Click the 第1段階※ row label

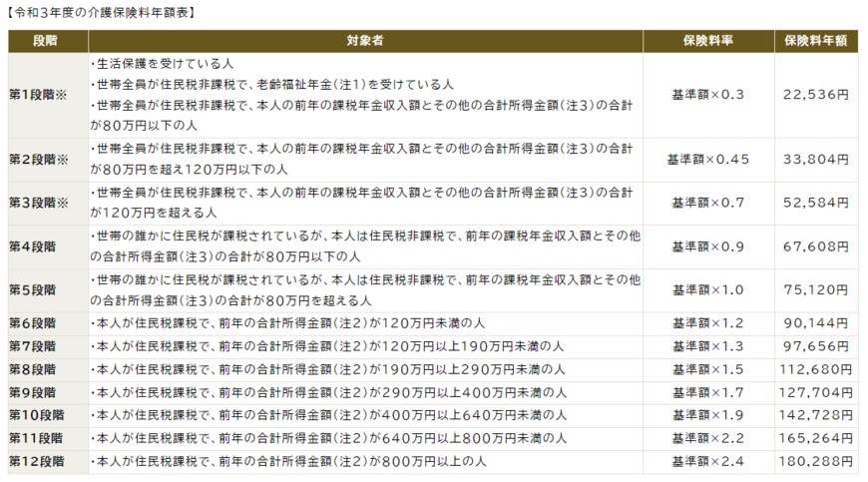click(39, 95)
